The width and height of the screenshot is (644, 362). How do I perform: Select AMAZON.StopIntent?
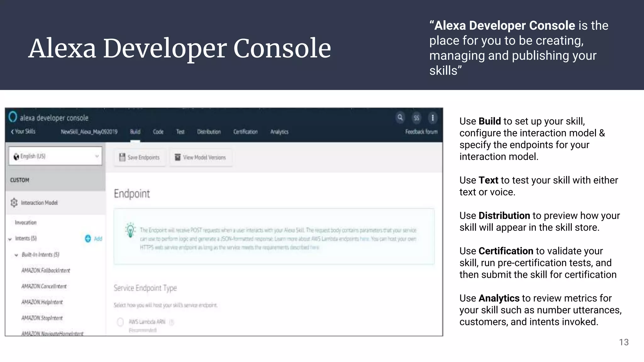[x=42, y=318]
